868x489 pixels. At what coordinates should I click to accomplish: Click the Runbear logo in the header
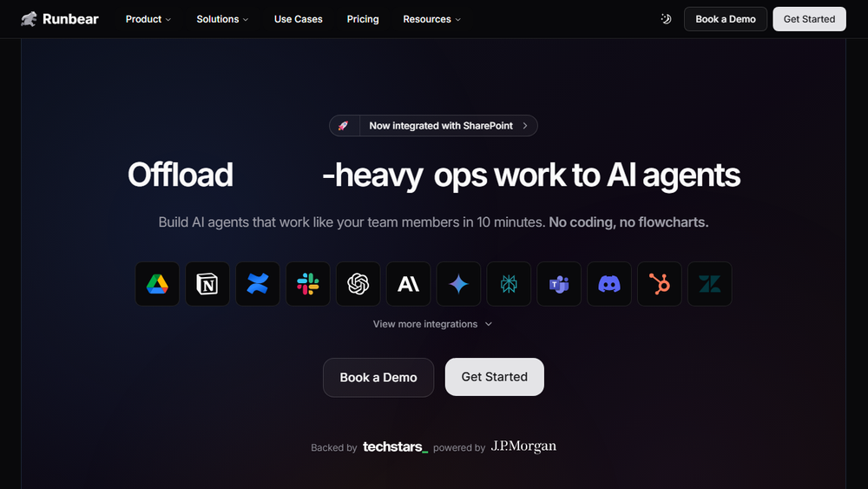(60, 19)
